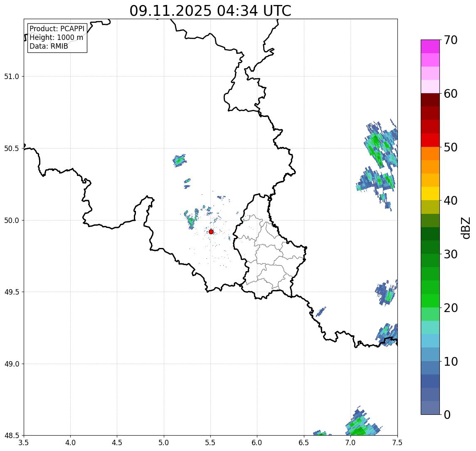This screenshot has height=451, width=476.
Task: Click the longitude axis label 5.0
Action: point(164,443)
